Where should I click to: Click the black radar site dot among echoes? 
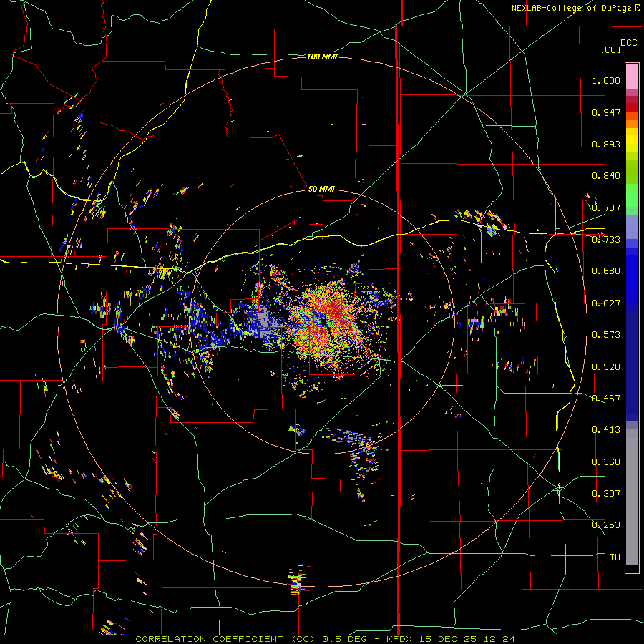(323, 321)
